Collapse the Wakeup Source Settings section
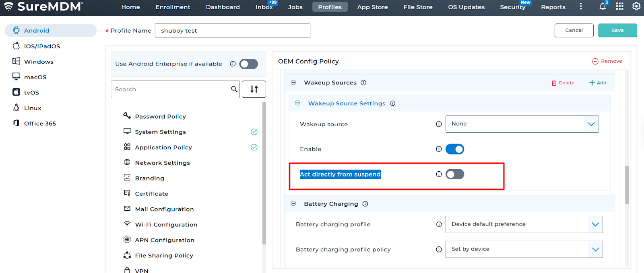The image size is (644, 273). point(297,103)
